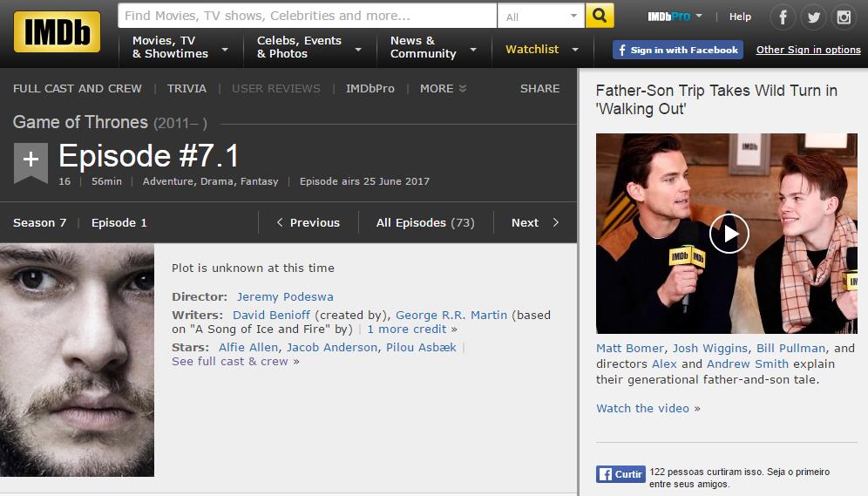This screenshot has height=496, width=868.
Task: Expand the MORE menu
Action: (x=443, y=89)
